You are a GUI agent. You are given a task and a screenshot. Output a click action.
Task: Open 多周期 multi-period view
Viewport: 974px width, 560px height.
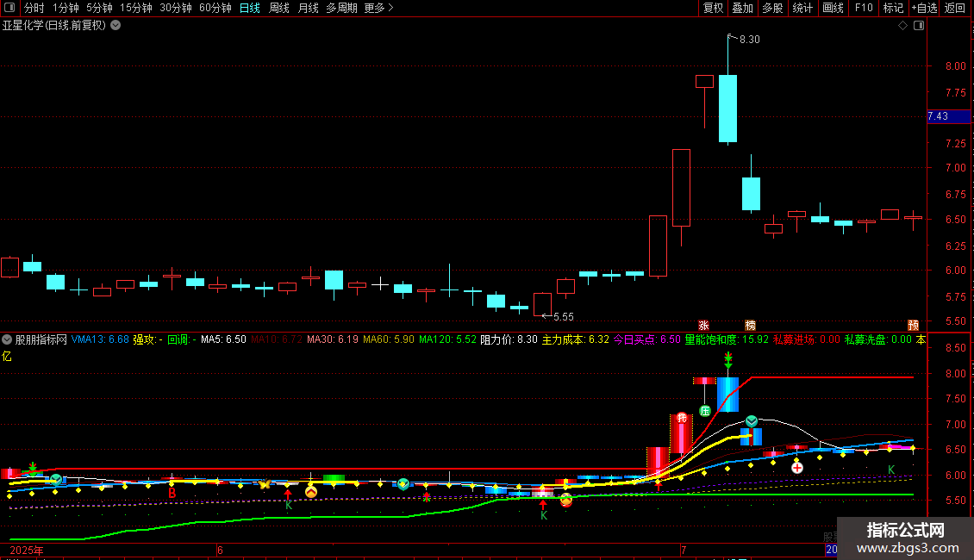click(341, 8)
